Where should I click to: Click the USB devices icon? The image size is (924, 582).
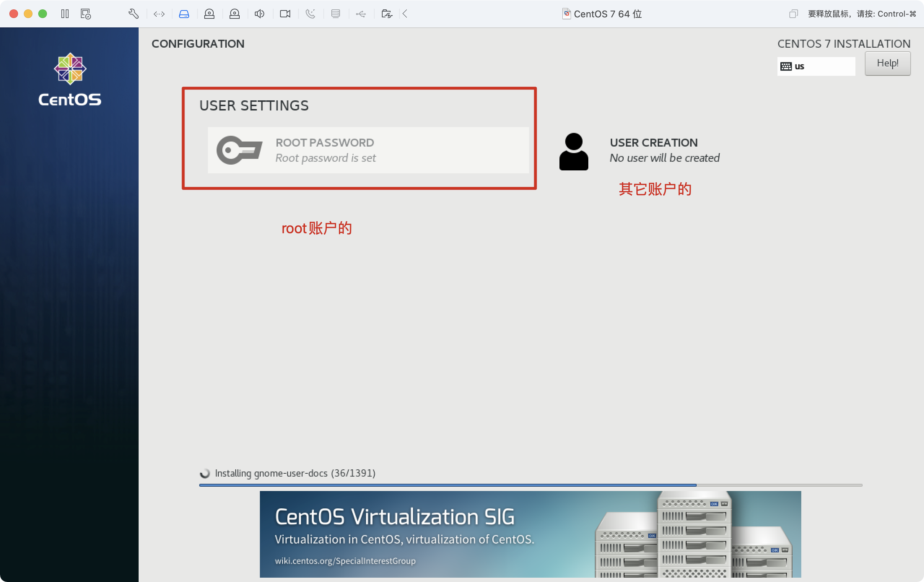pyautogui.click(x=361, y=14)
